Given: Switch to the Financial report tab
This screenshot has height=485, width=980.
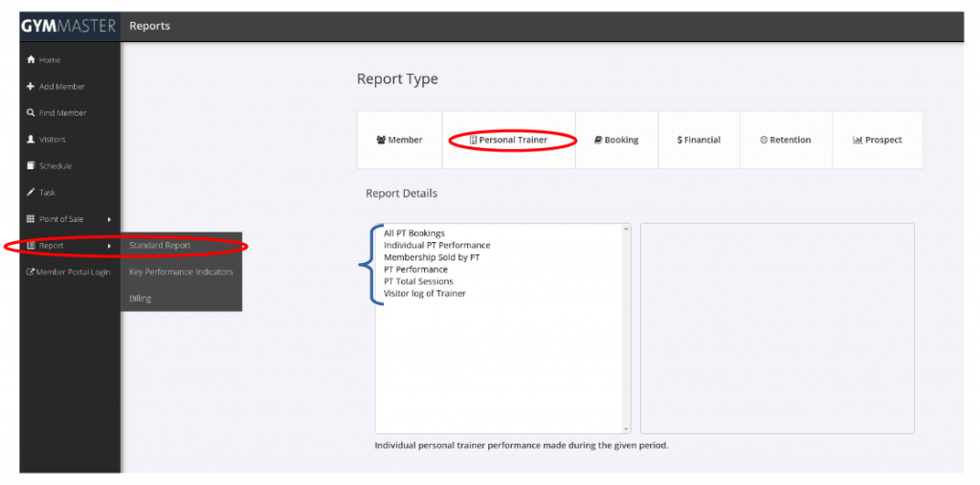Looking at the screenshot, I should coord(699,141).
